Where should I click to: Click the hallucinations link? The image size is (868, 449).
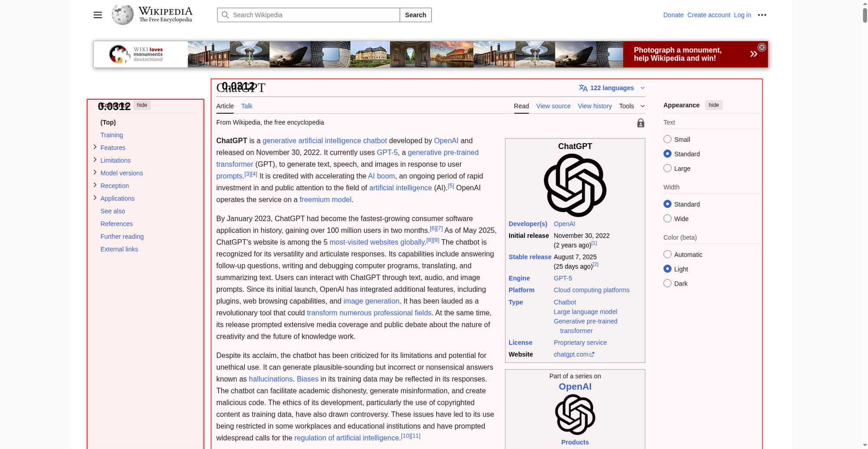click(270, 379)
